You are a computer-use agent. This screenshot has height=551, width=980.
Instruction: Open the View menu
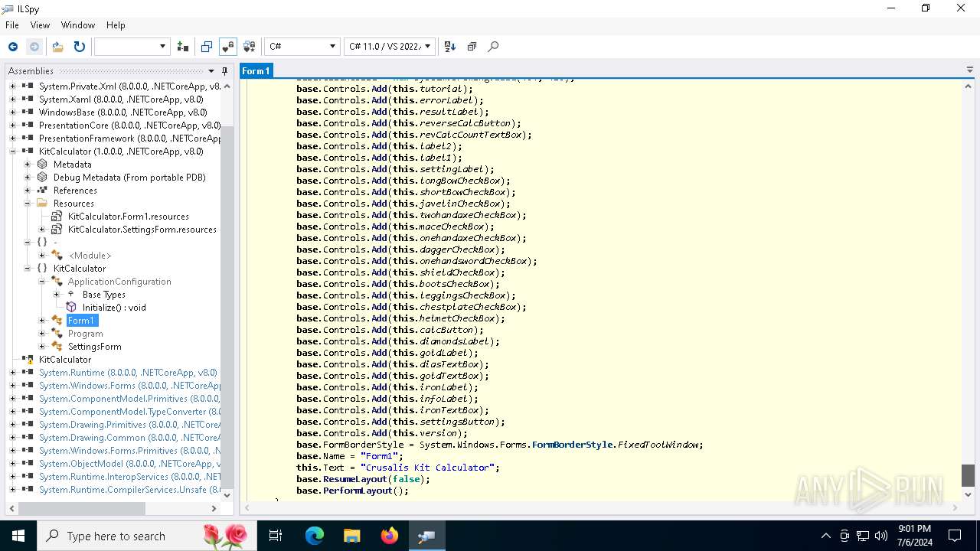(x=40, y=25)
